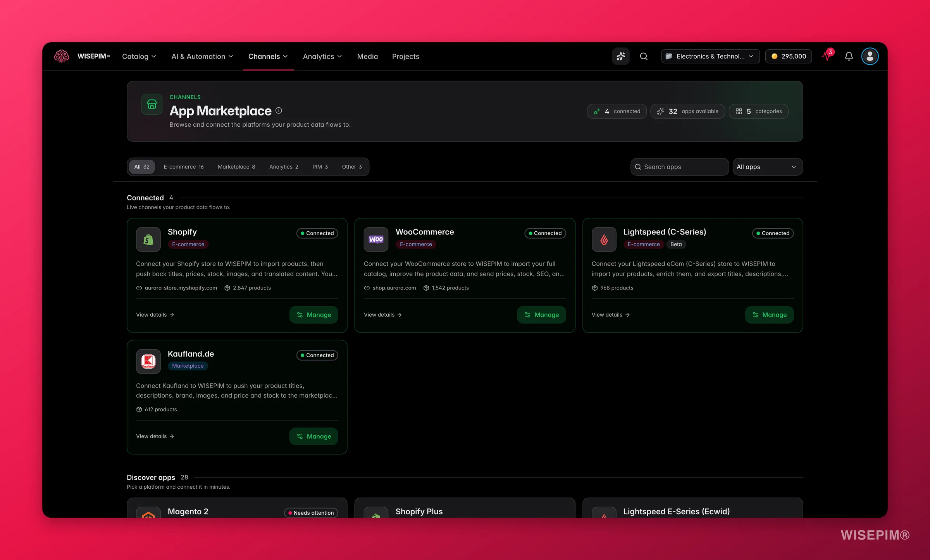This screenshot has width=930, height=560.
Task: Click the Marketplace tag on Kaufland.de card
Action: tap(188, 366)
